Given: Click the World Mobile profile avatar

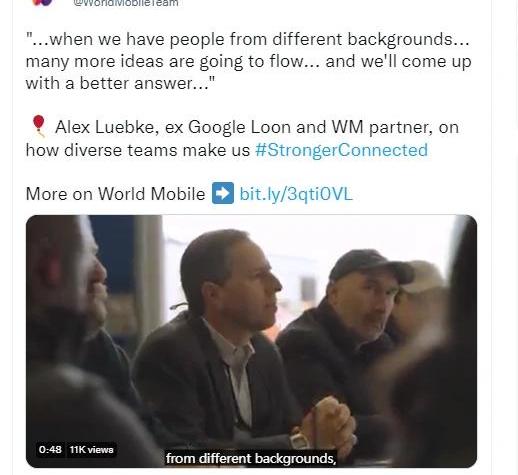Looking at the screenshot, I should [x=42, y=2].
